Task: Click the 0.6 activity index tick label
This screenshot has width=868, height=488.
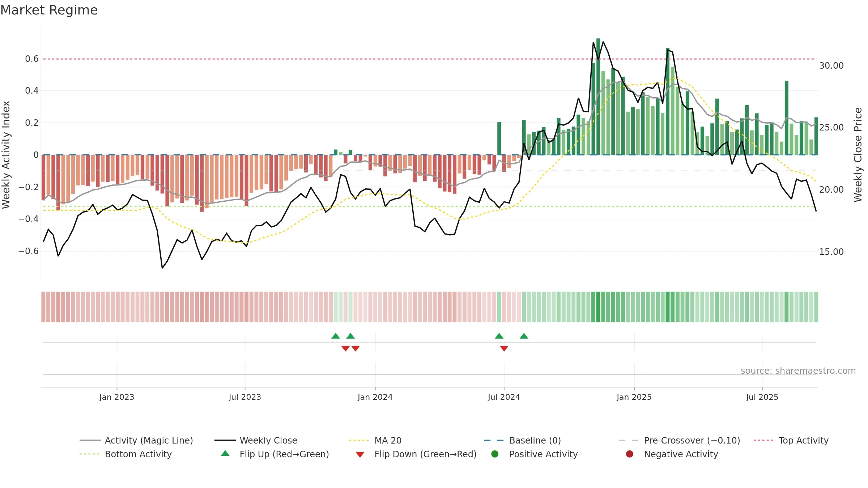Action: point(32,59)
